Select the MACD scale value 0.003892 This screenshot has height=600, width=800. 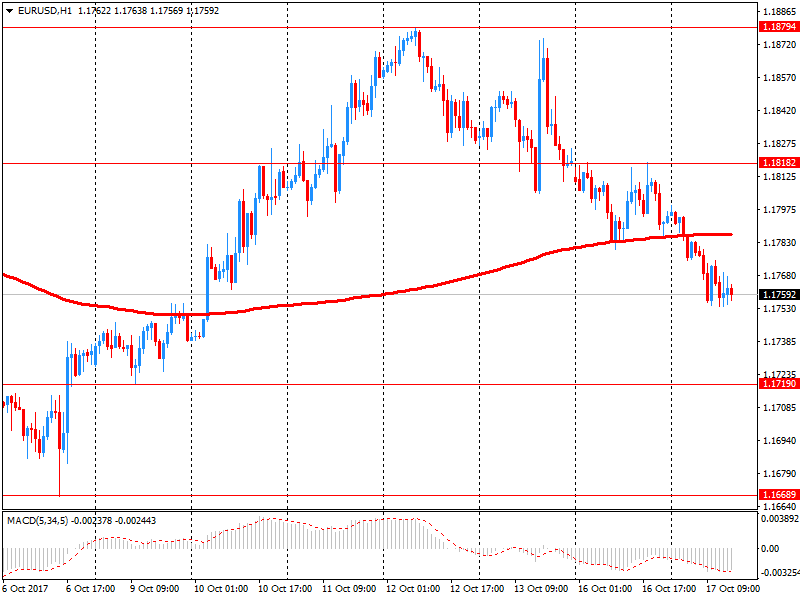coord(780,519)
